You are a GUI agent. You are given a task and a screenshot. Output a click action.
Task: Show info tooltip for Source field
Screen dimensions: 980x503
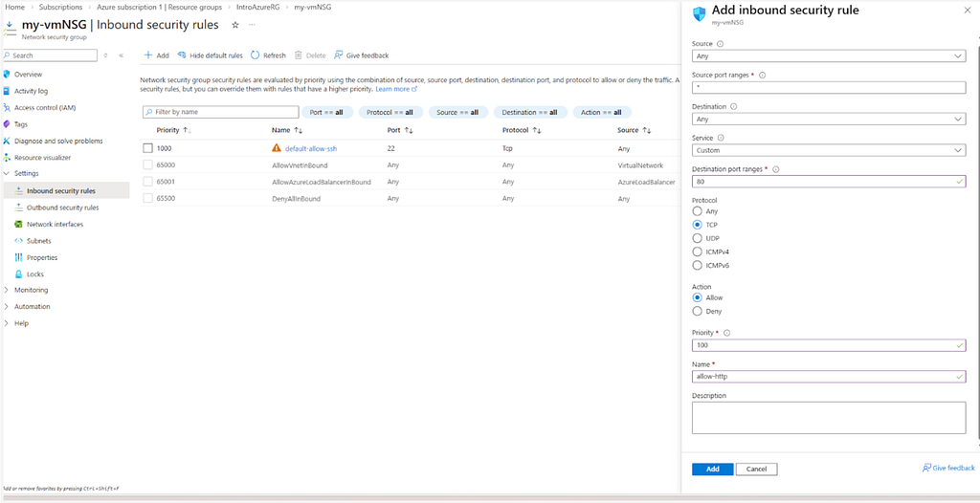coord(720,44)
